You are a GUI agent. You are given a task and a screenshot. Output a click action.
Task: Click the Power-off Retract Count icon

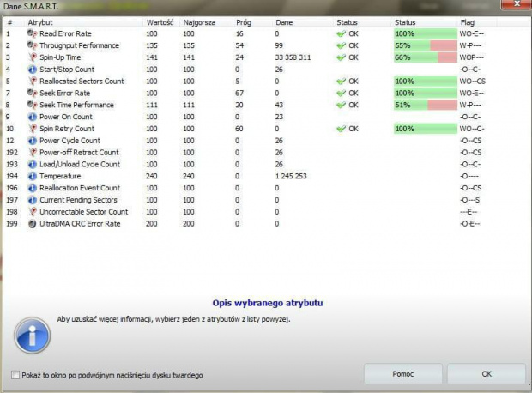coord(33,153)
